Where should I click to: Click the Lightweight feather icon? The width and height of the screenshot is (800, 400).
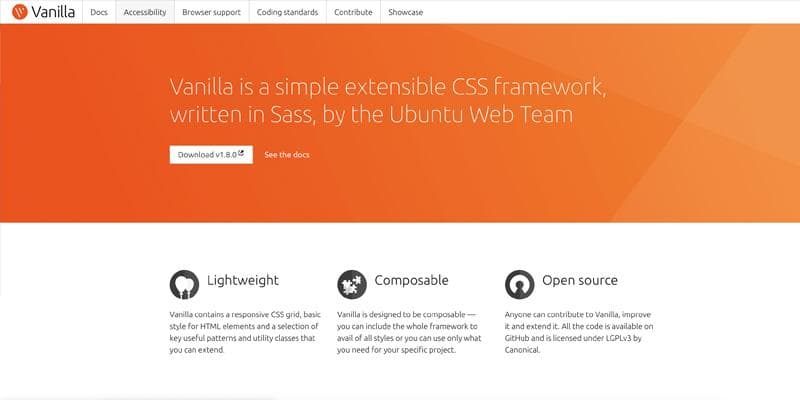184,284
